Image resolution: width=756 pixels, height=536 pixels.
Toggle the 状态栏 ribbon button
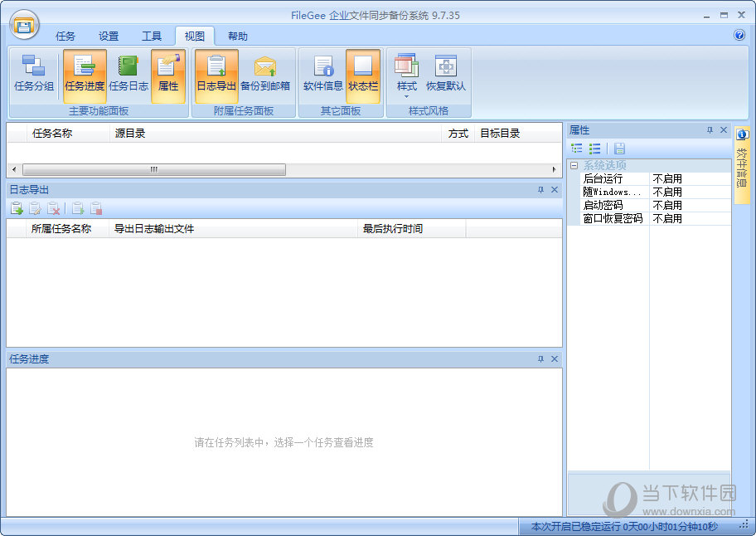tap(363, 76)
